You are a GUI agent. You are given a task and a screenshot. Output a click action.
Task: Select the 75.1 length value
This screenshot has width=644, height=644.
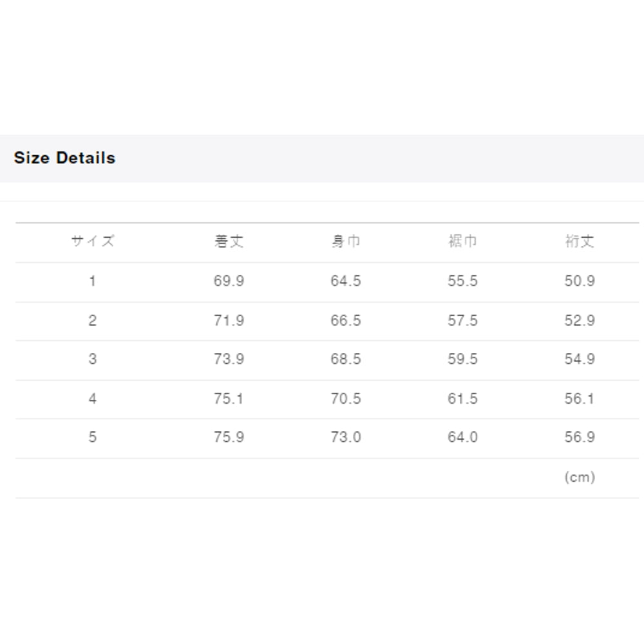pos(229,399)
